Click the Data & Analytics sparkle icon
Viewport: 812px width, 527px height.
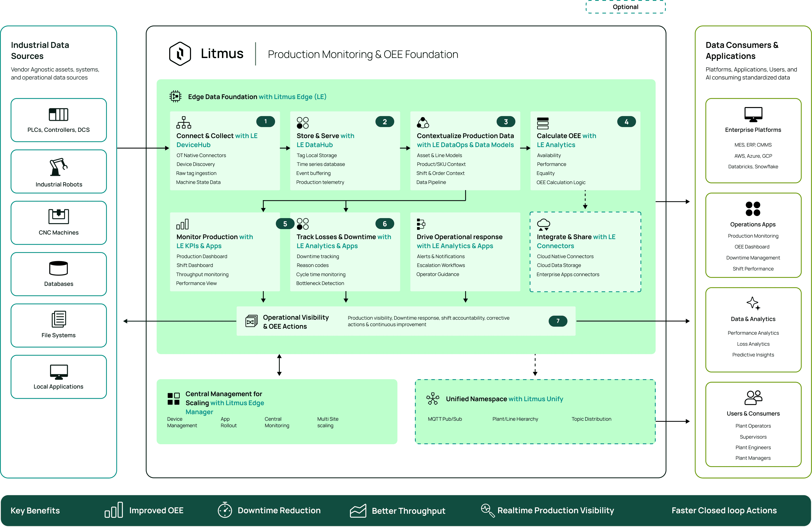(753, 303)
